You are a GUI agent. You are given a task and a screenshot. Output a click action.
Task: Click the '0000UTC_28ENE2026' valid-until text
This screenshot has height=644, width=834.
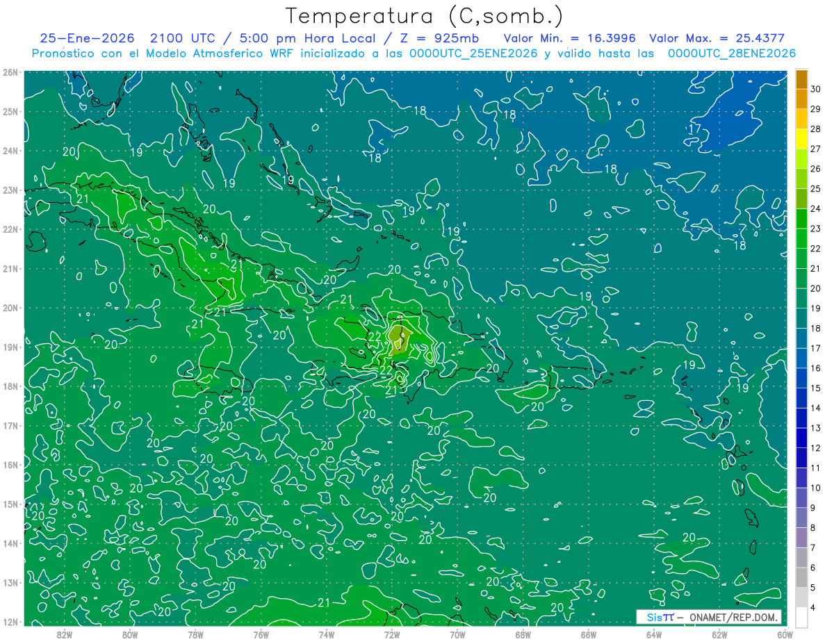click(x=732, y=53)
